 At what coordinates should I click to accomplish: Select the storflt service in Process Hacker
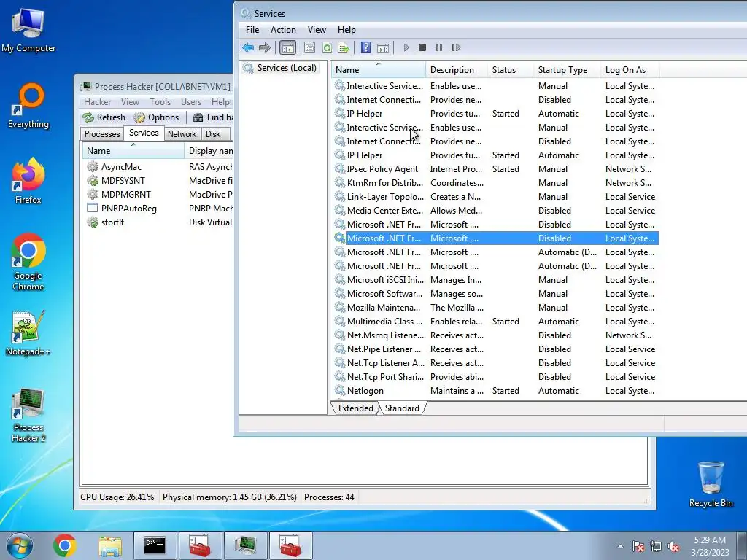click(x=158, y=222)
